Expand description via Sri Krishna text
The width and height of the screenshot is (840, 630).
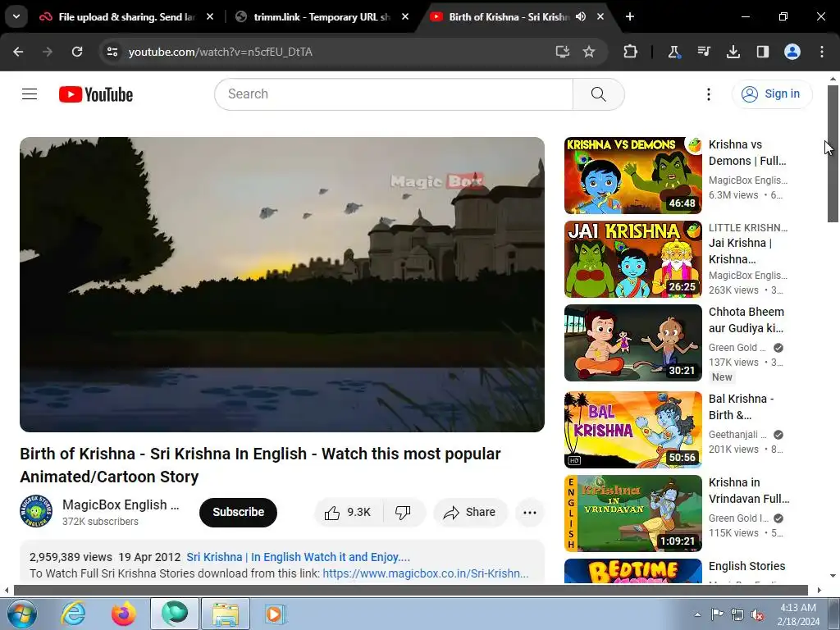[x=298, y=557]
